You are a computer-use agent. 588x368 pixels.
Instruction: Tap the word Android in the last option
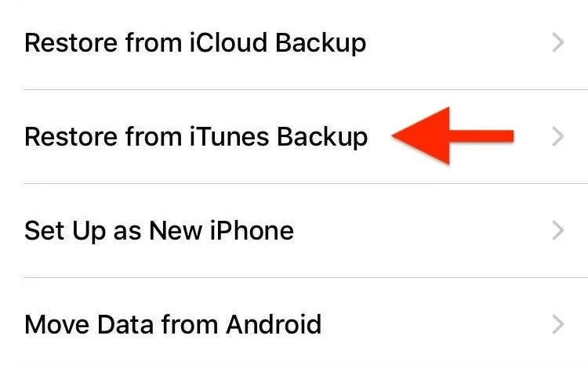(x=274, y=324)
